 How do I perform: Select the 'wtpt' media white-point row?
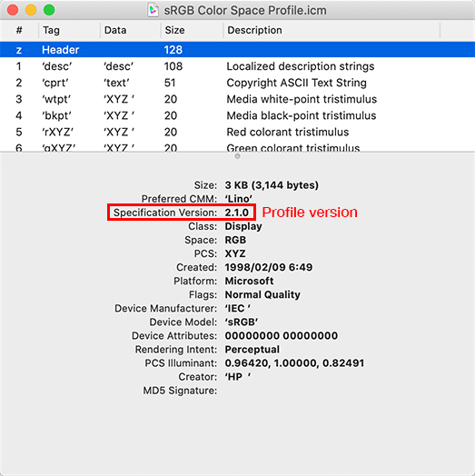[x=237, y=99]
